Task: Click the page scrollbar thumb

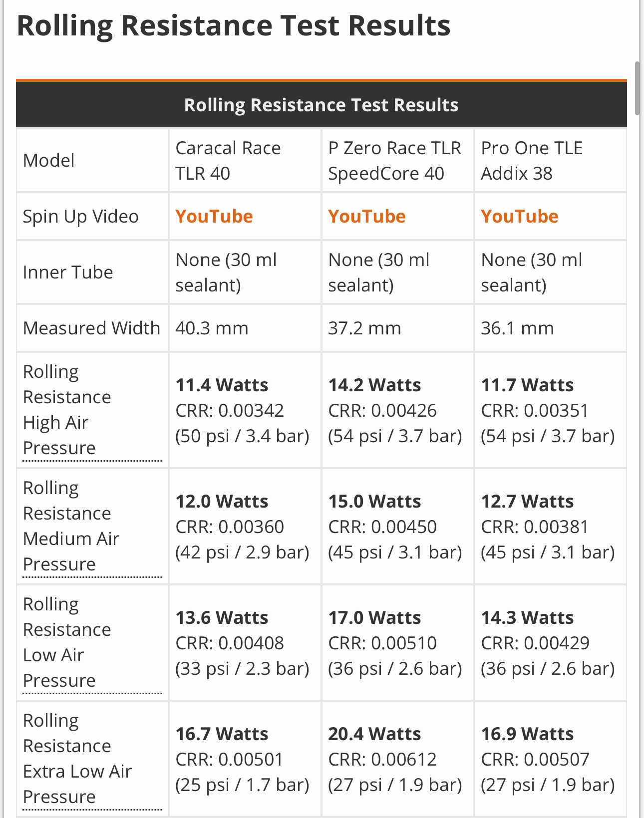Action: [x=637, y=88]
